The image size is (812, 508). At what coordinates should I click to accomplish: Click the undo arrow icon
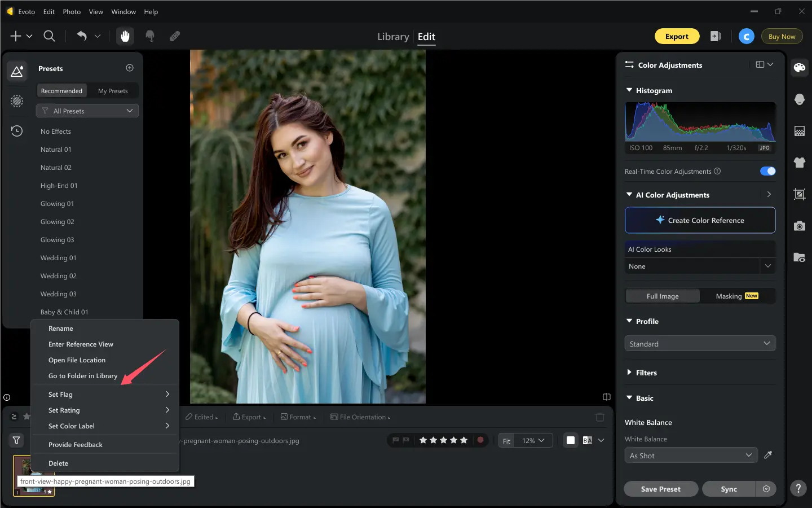(82, 36)
